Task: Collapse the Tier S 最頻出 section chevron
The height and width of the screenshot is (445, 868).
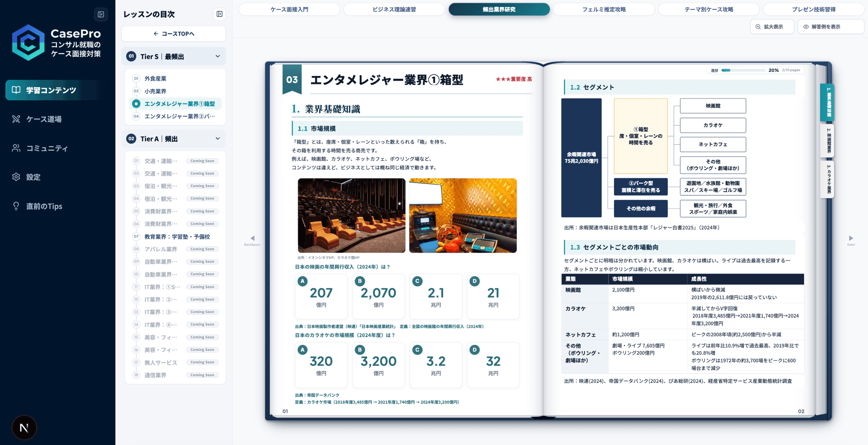Action: 218,56
